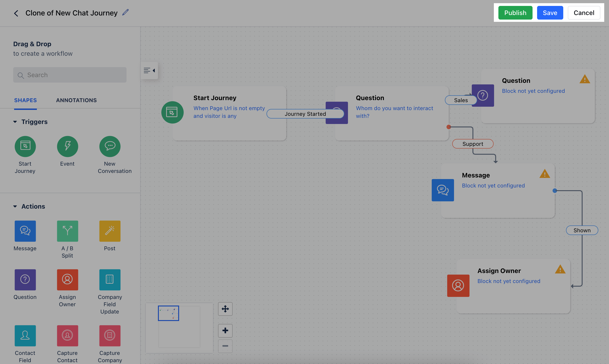Pick the Company Field Update shape
Screen dimensions: 609x364
(x=110, y=280)
